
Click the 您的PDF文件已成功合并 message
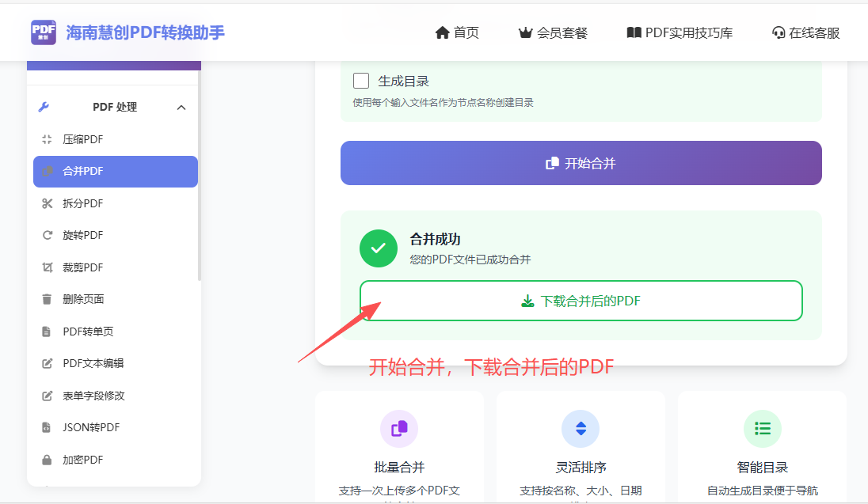coord(470,260)
